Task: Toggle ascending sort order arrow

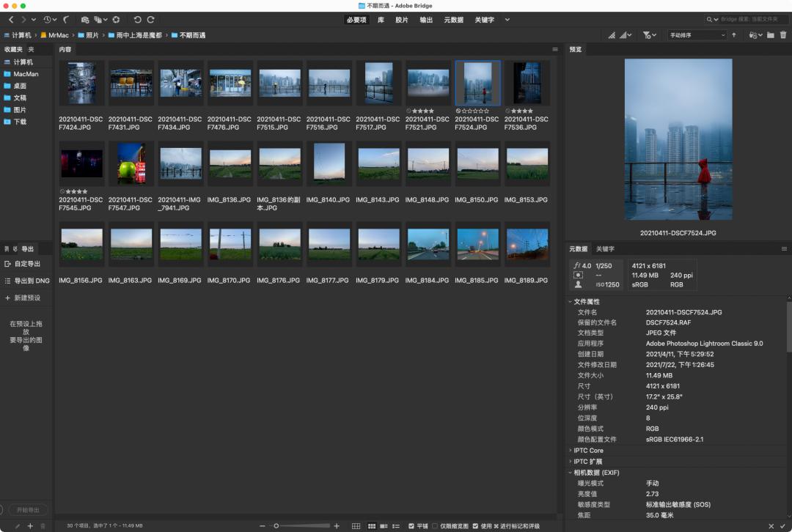Action: [x=733, y=35]
